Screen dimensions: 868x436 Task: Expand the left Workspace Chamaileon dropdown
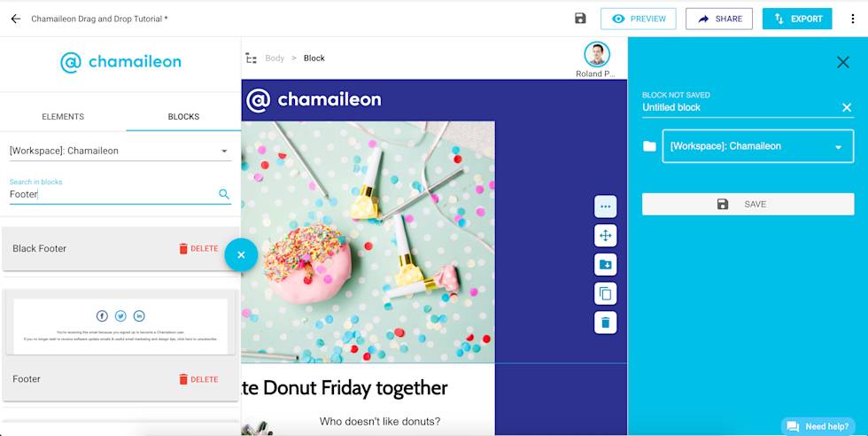click(x=120, y=151)
